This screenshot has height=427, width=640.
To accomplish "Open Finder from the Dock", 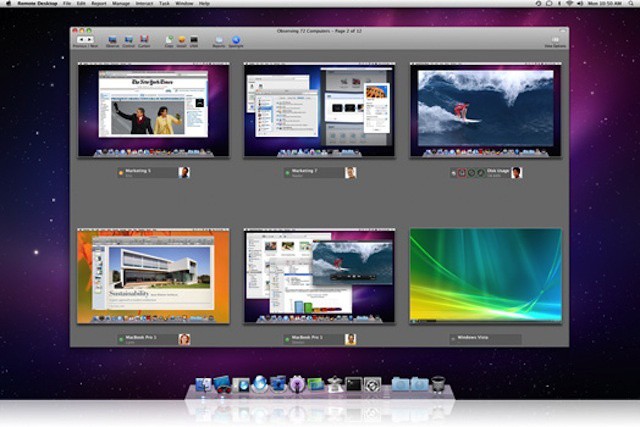I will [204, 384].
